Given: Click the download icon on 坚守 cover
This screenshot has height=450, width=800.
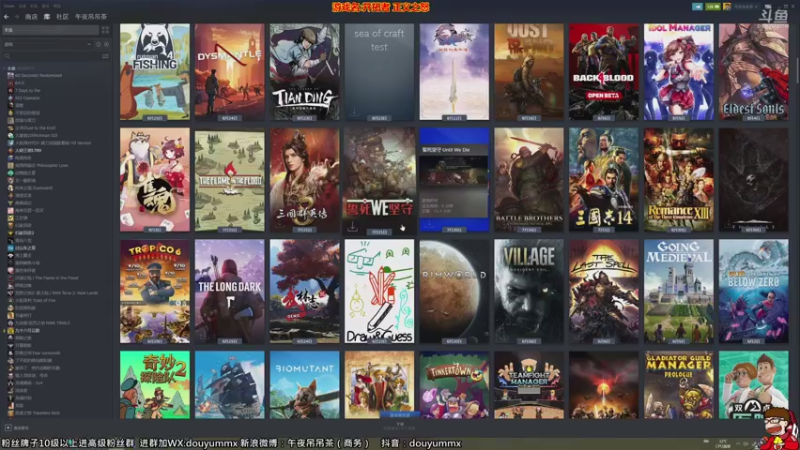Looking at the screenshot, I should pyautogui.click(x=353, y=226).
